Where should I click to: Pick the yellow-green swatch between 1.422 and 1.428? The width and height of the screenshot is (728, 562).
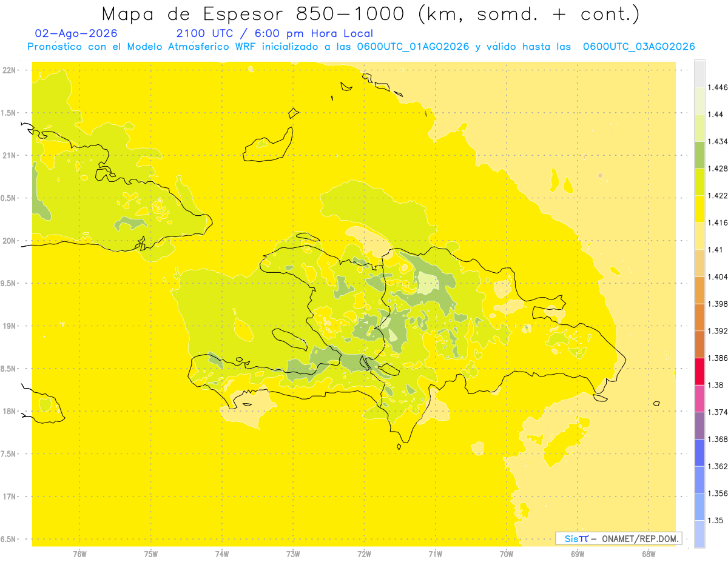click(x=700, y=182)
